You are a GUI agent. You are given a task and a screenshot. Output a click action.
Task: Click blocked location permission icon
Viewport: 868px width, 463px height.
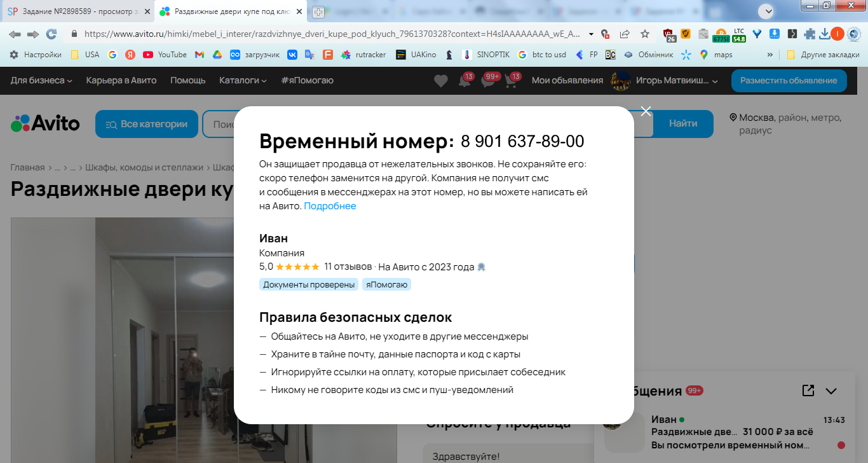click(605, 34)
